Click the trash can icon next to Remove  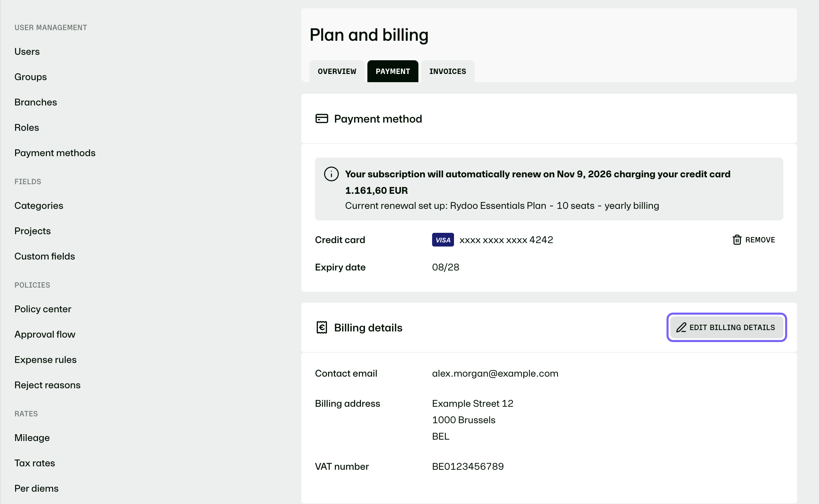[x=737, y=240]
